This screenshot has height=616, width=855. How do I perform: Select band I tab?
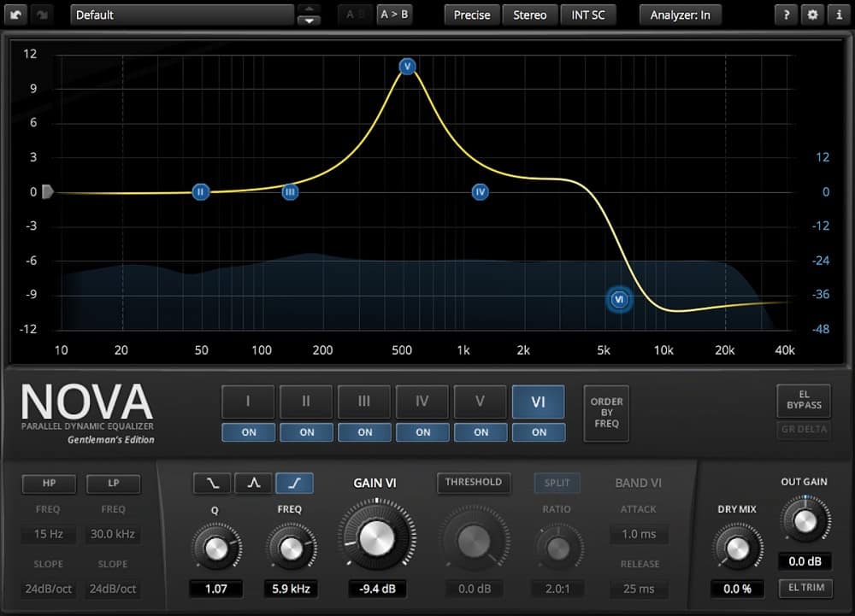(x=248, y=402)
